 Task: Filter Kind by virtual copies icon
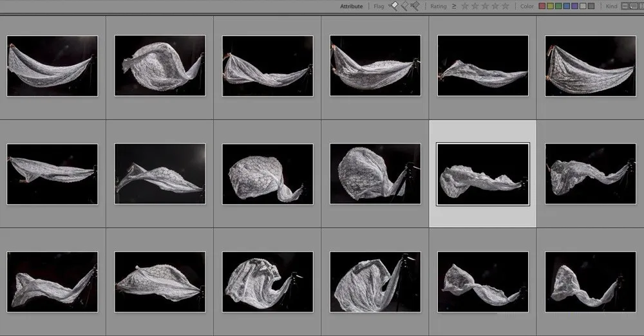tap(634, 6)
